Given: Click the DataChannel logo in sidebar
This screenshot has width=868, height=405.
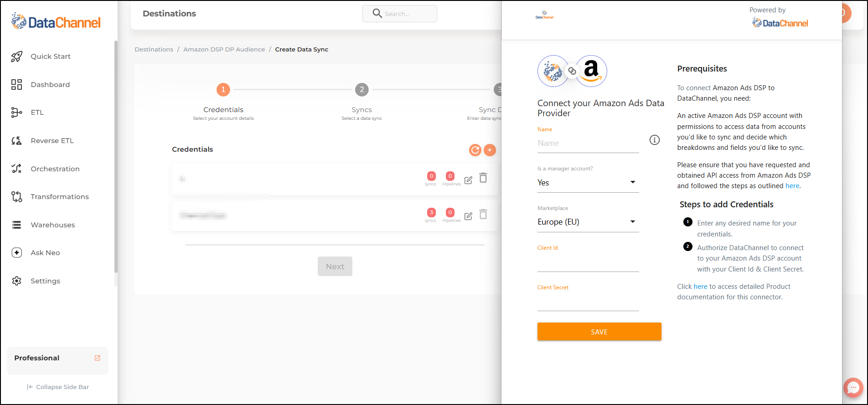Looking at the screenshot, I should pyautogui.click(x=56, y=21).
